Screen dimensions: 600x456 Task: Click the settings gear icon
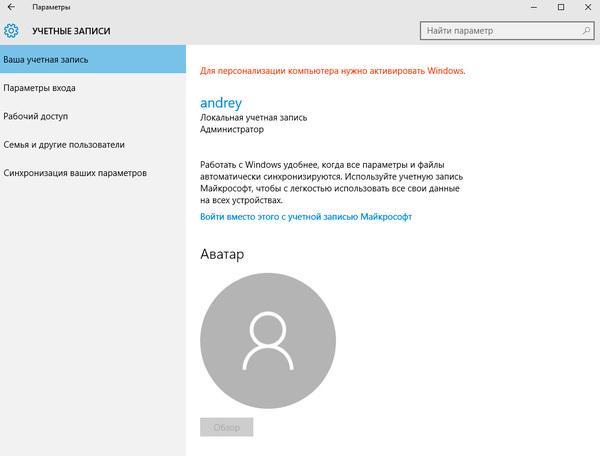[x=11, y=31]
